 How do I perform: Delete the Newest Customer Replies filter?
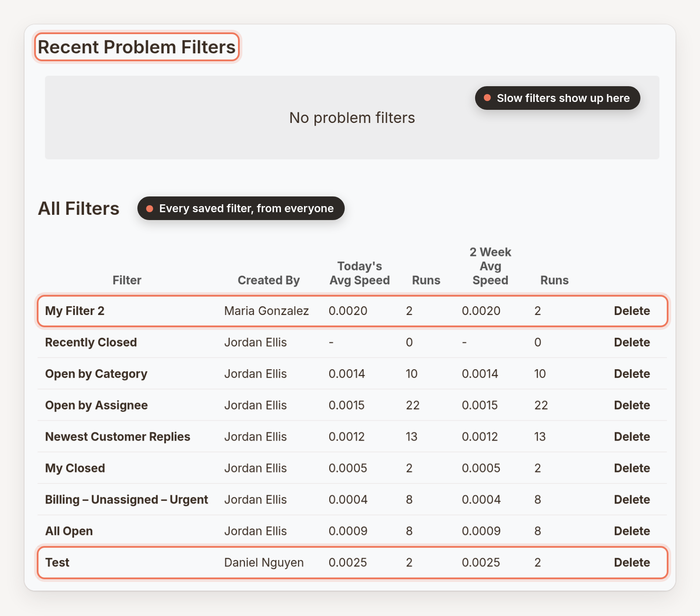tap(632, 437)
